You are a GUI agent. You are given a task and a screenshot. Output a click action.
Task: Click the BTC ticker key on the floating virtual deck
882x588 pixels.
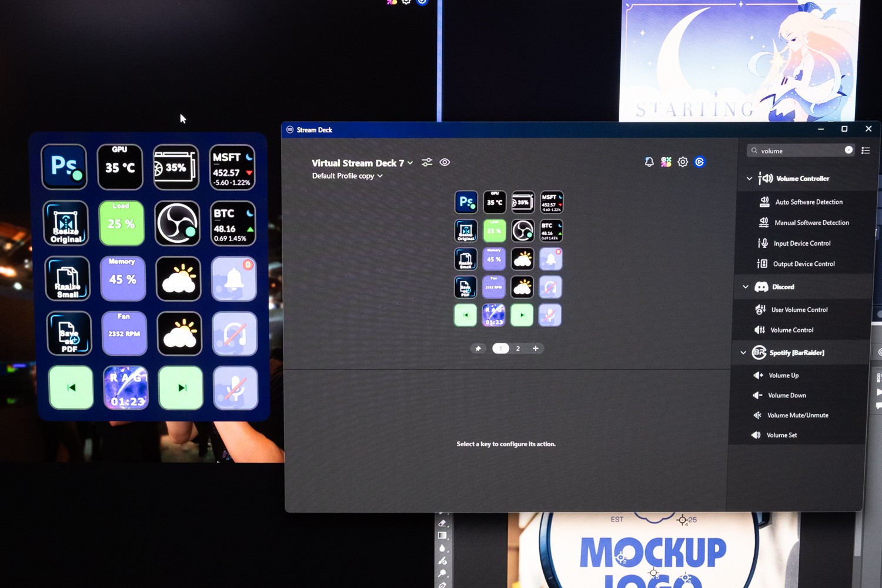click(233, 223)
